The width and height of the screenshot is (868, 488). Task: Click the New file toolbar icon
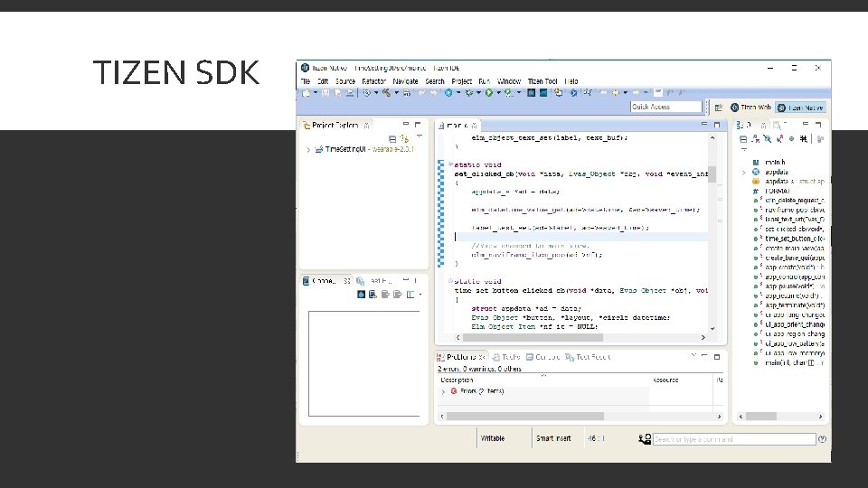click(307, 93)
